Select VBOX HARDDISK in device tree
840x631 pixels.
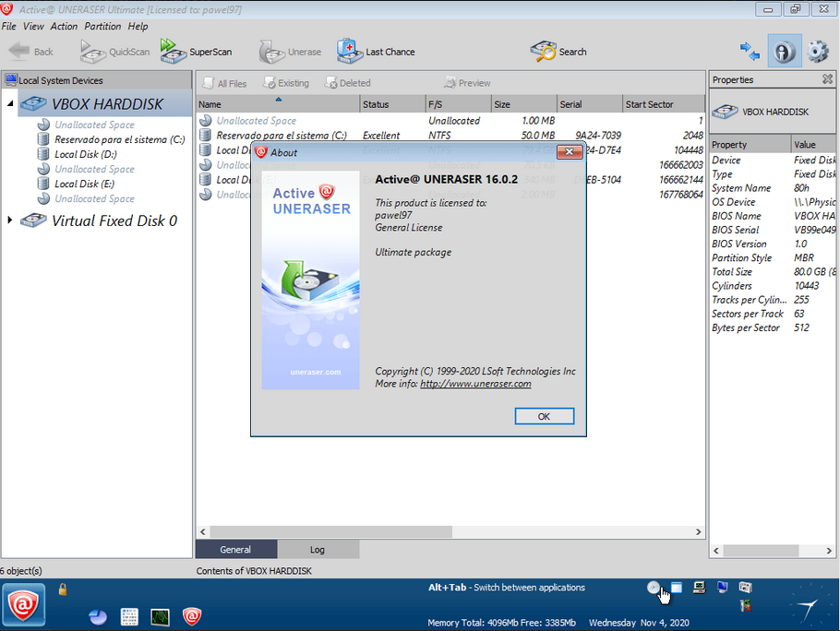coord(107,104)
